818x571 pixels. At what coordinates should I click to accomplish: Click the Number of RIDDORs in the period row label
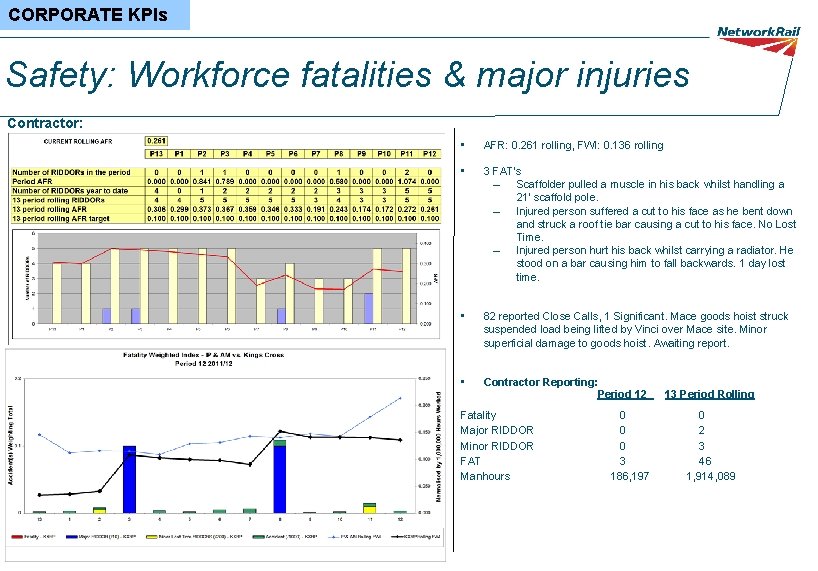[x=71, y=172]
